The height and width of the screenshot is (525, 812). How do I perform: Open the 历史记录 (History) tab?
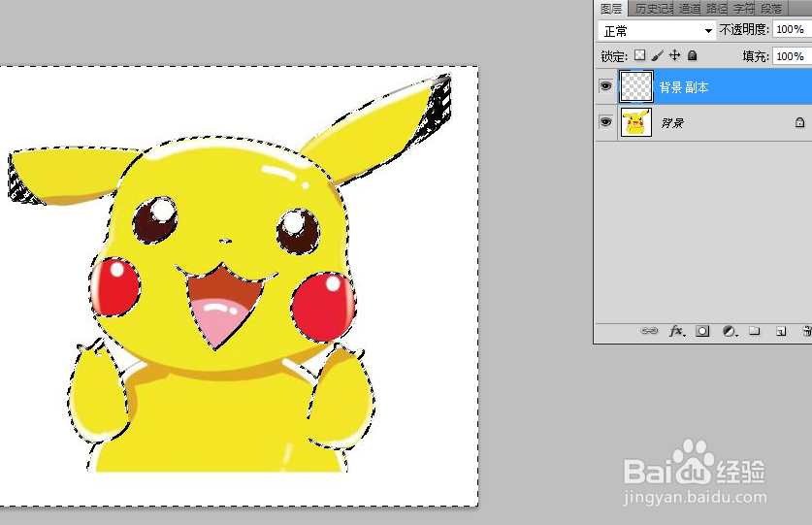(653, 9)
